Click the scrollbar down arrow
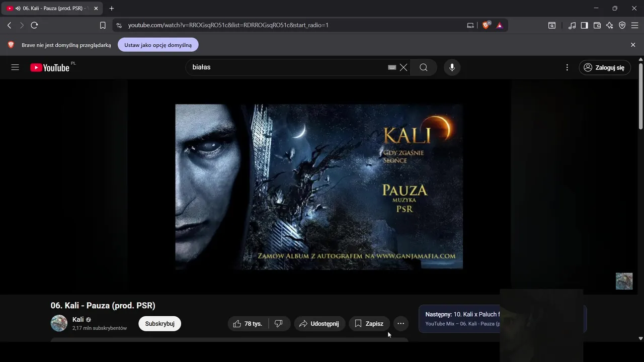Screen dimensions: 644x362 (640, 339)
